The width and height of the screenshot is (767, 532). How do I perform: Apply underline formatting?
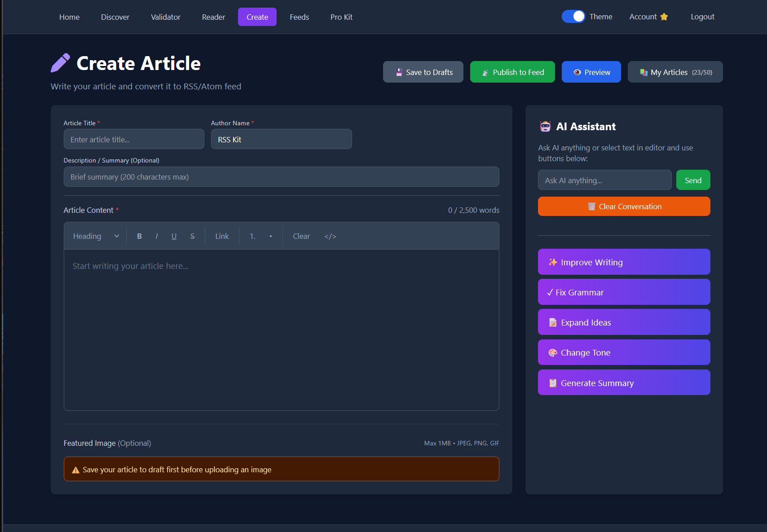(x=174, y=236)
